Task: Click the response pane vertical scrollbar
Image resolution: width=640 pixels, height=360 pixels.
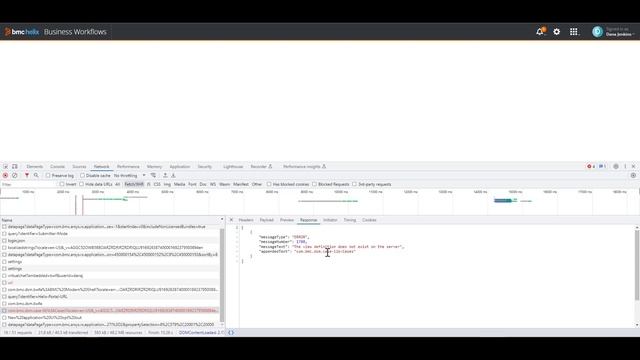Action: point(637,265)
